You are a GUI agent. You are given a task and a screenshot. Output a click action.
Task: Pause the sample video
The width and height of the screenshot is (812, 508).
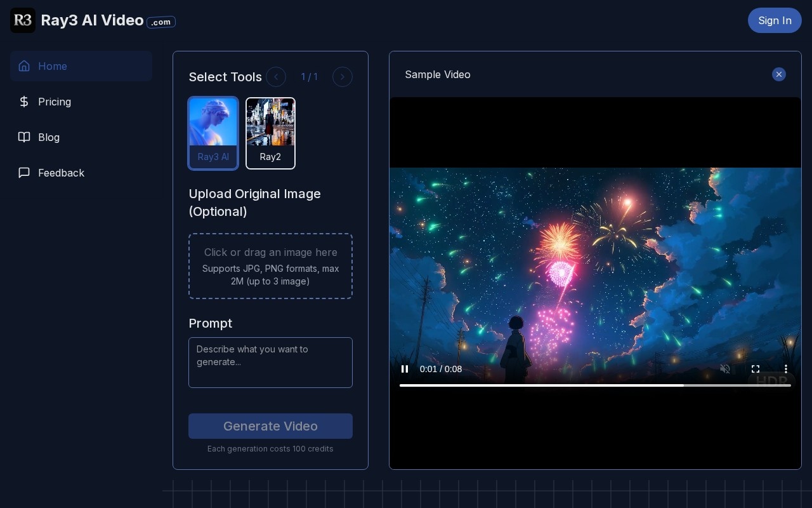tap(405, 369)
